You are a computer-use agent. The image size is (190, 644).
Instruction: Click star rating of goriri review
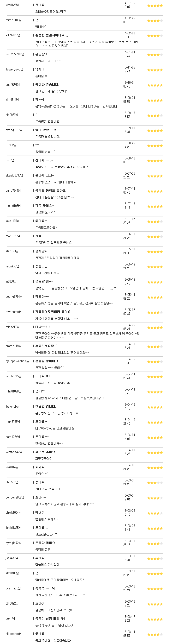tap(155, 619)
